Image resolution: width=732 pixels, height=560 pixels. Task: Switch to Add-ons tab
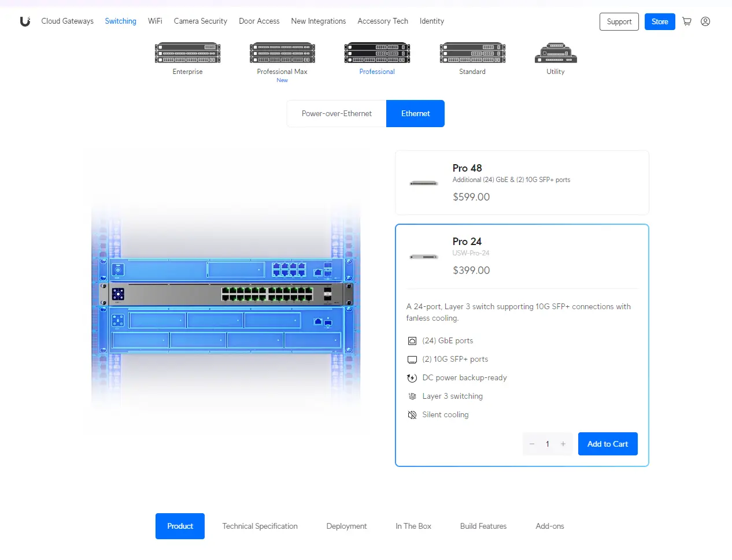click(x=550, y=526)
